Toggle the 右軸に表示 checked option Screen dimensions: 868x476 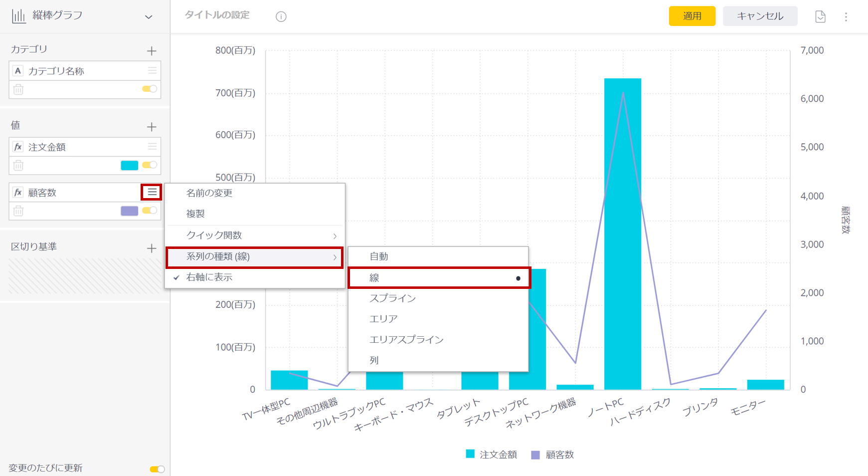[255, 277]
